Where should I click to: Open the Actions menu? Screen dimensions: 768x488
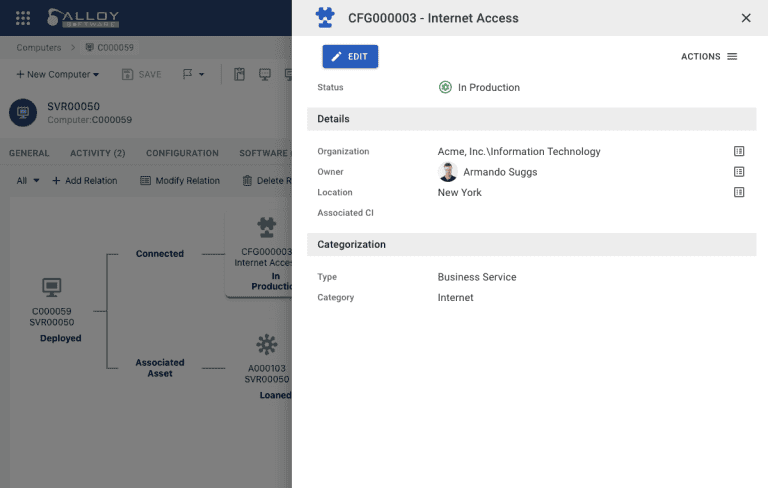tap(709, 57)
